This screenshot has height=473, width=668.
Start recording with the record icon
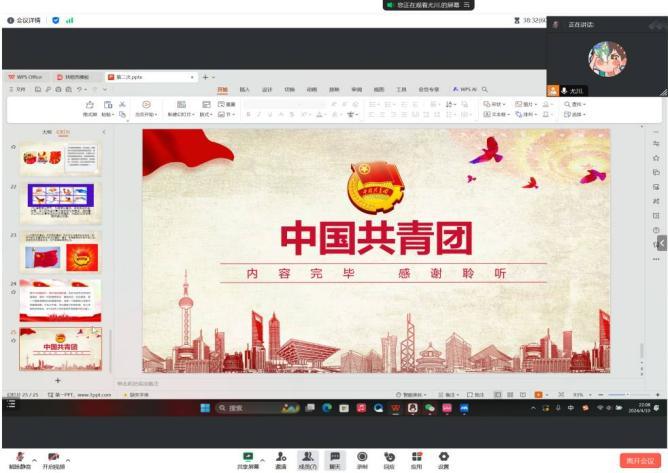tap(362, 460)
